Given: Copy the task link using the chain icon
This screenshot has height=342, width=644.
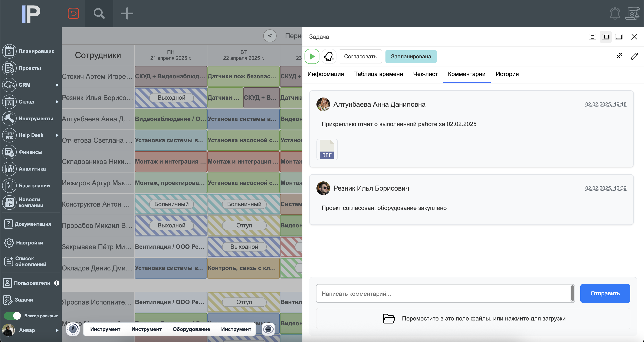Looking at the screenshot, I should pyautogui.click(x=619, y=56).
